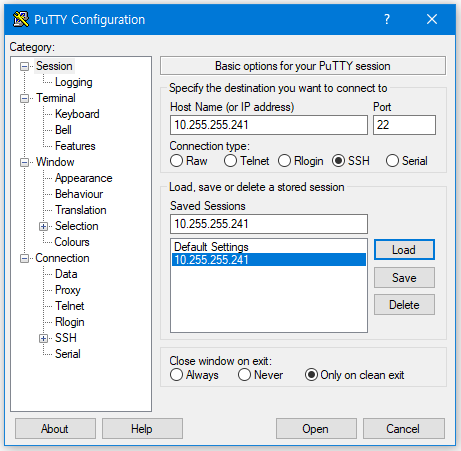Open the Features category
Viewport: 461px width, 451px height.
[75, 146]
